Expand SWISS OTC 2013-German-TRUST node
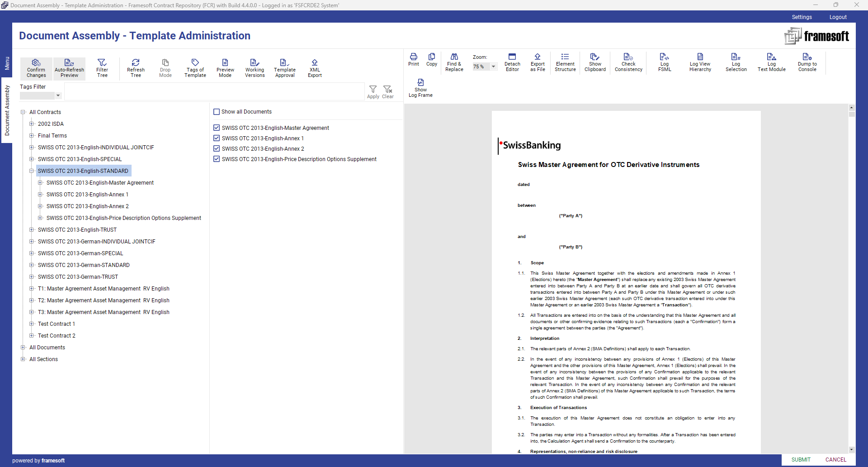The image size is (868, 467). click(32, 277)
